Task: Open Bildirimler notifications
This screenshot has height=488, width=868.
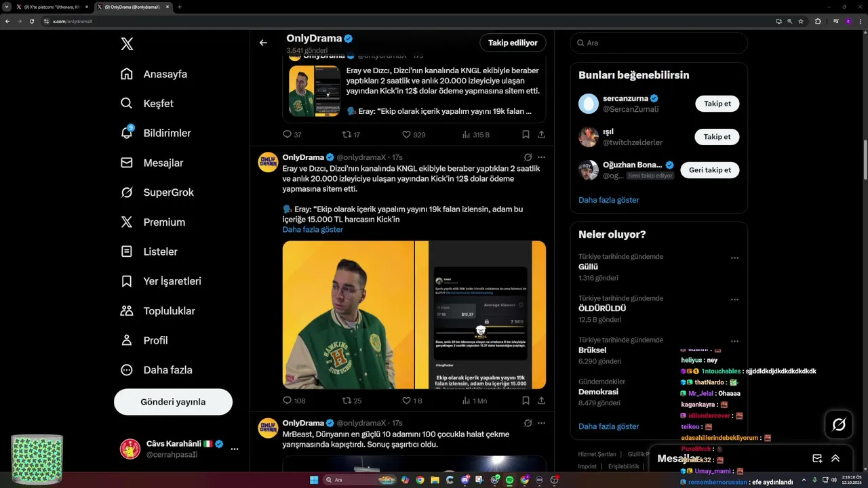Action: (156, 134)
